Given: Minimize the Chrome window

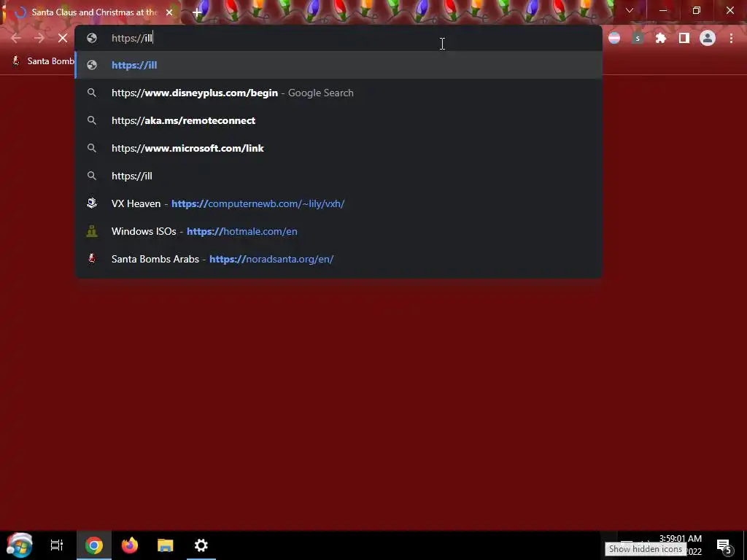Looking at the screenshot, I should (662, 10).
